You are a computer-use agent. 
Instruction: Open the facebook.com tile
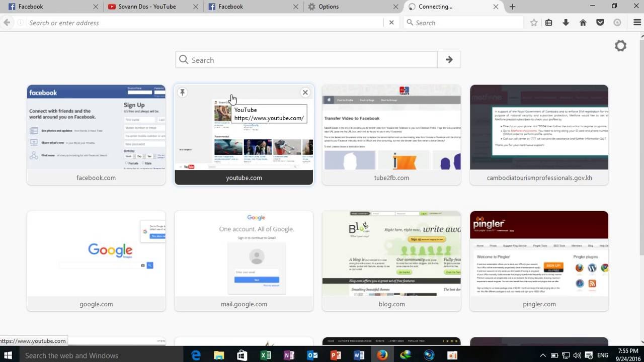point(96,135)
